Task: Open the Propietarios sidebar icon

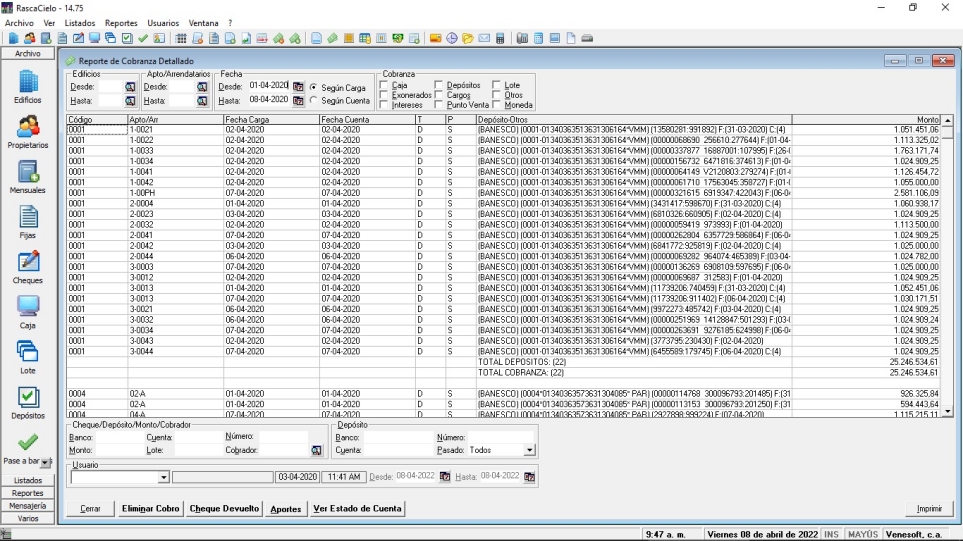Action: tap(28, 127)
